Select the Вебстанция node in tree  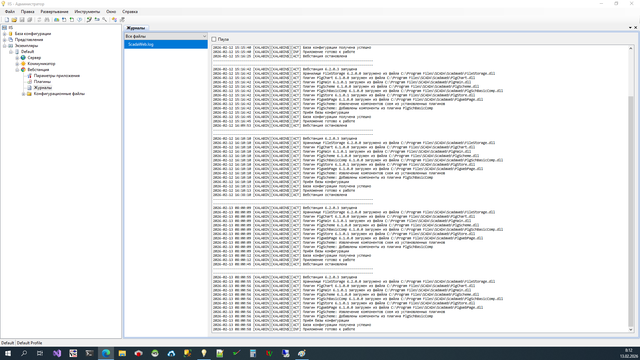pos(38,70)
